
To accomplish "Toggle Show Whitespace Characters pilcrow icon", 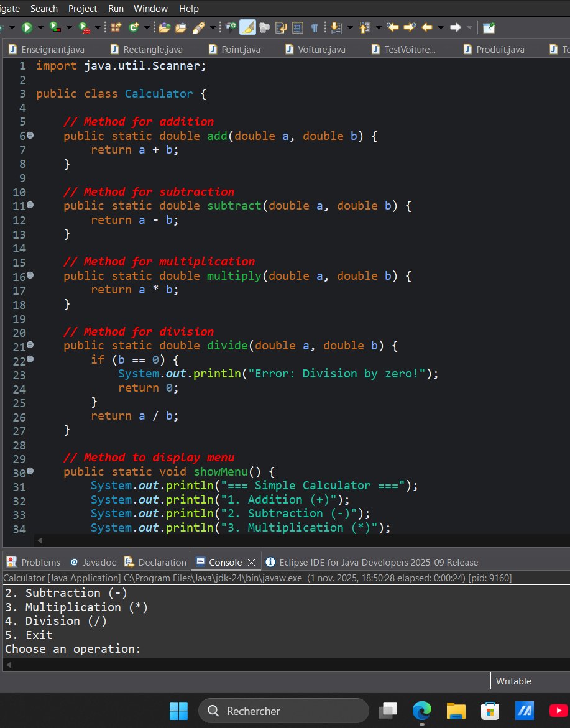I will pyautogui.click(x=315, y=27).
